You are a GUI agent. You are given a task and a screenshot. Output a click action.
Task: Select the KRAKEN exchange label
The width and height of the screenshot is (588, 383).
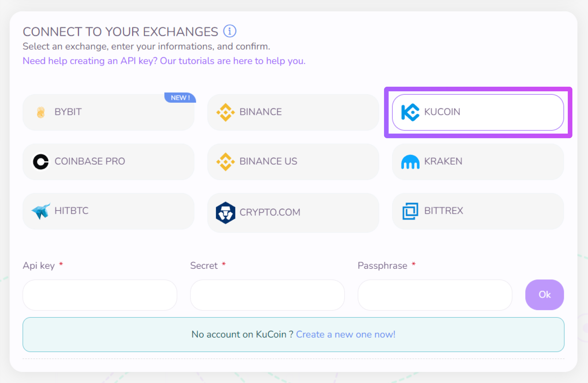[x=443, y=161]
